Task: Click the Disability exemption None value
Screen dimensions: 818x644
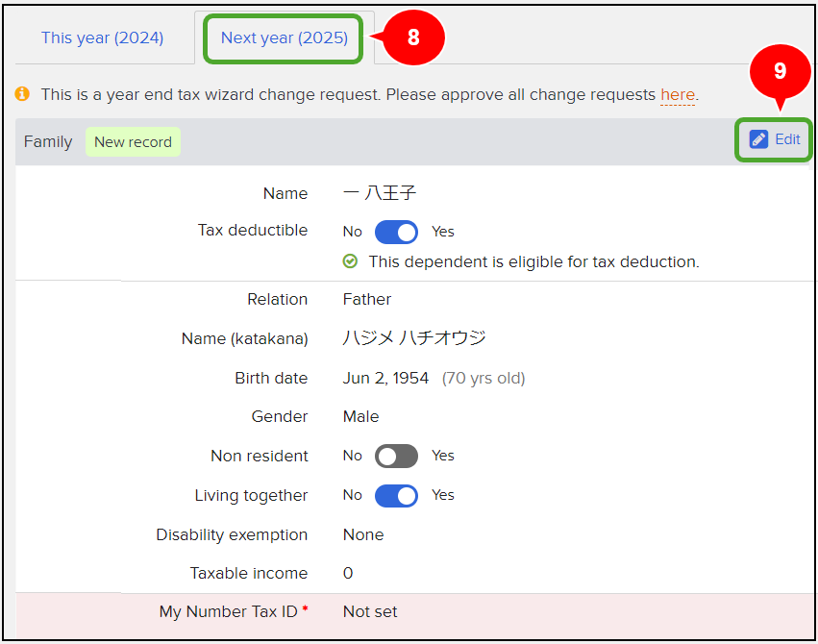Action: point(363,535)
